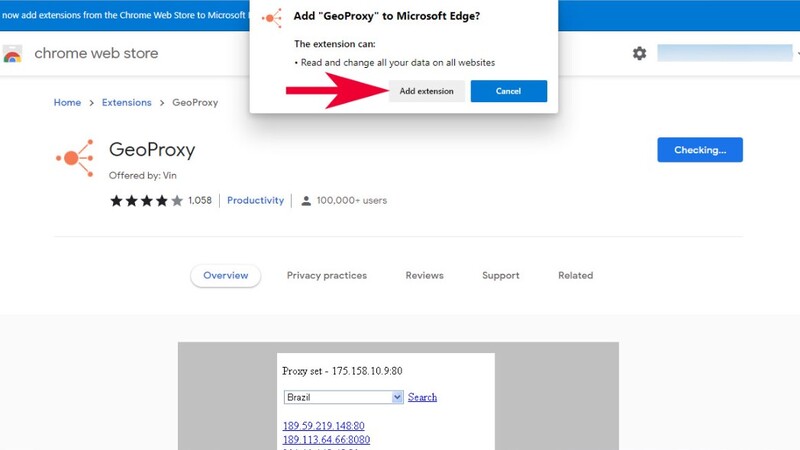Go to Home breadcrumb
The height and width of the screenshot is (450, 800).
67,103
